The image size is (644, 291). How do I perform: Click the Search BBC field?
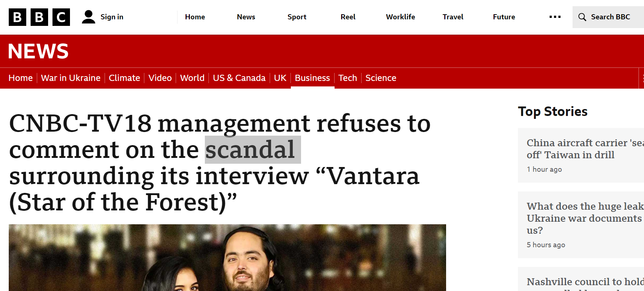tap(610, 17)
